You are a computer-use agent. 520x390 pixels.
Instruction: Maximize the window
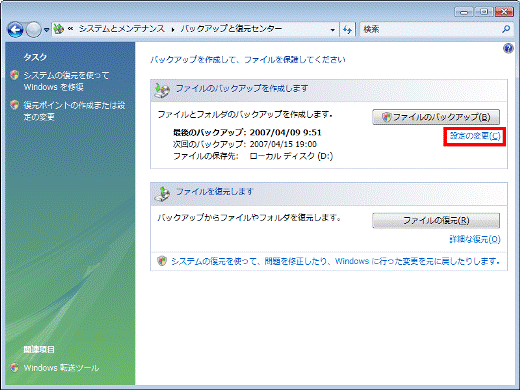pyautogui.click(x=483, y=12)
